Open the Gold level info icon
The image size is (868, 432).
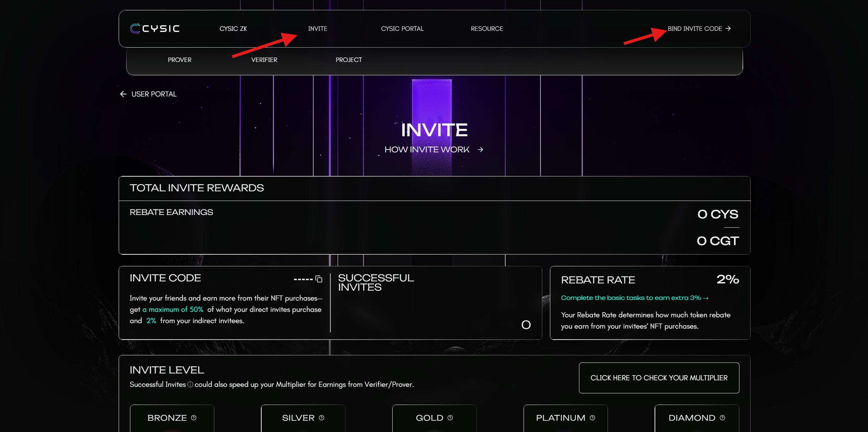(x=450, y=418)
